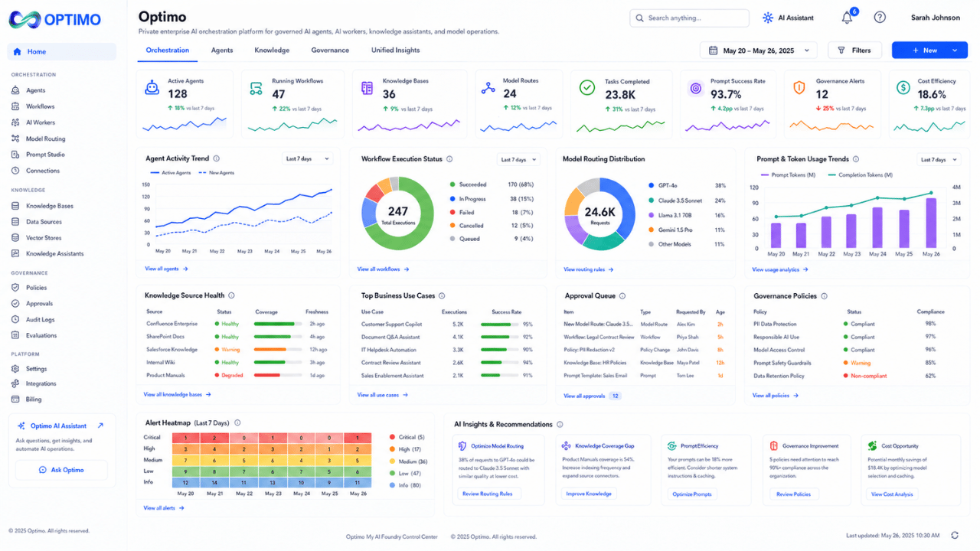Viewport: 980px width, 551px height.
Task: Follow the View all workflows link
Action: [x=383, y=269]
